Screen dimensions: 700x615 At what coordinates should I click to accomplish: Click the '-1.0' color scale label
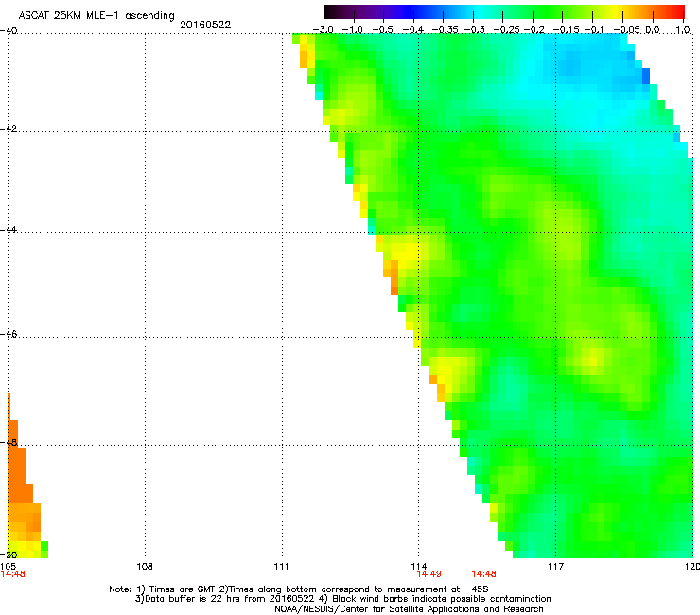[x=353, y=30]
